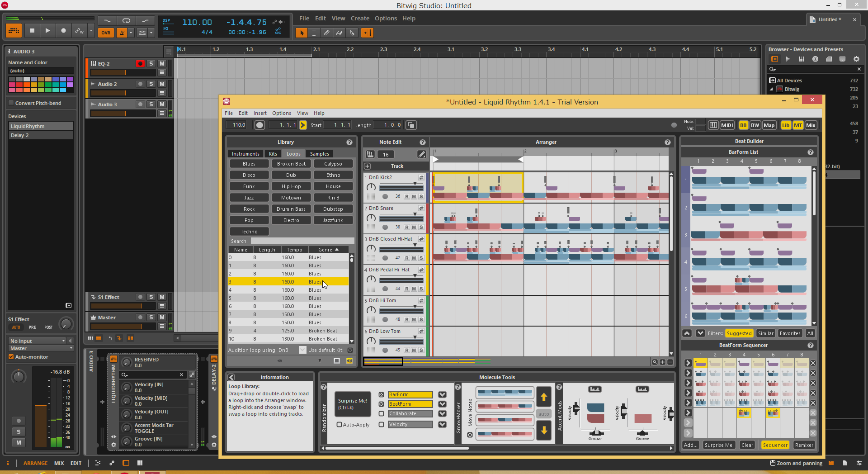This screenshot has height=474, width=868.
Task: Select the Bitwig pointer tool
Action: (302, 33)
